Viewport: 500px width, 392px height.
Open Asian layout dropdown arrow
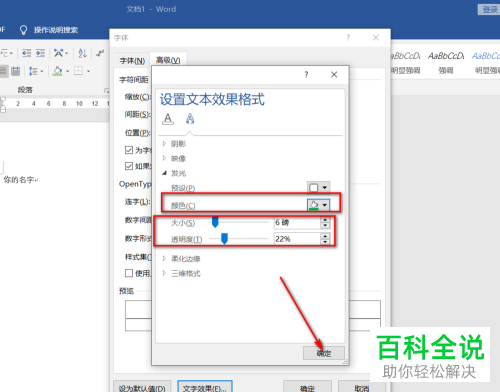67,53
